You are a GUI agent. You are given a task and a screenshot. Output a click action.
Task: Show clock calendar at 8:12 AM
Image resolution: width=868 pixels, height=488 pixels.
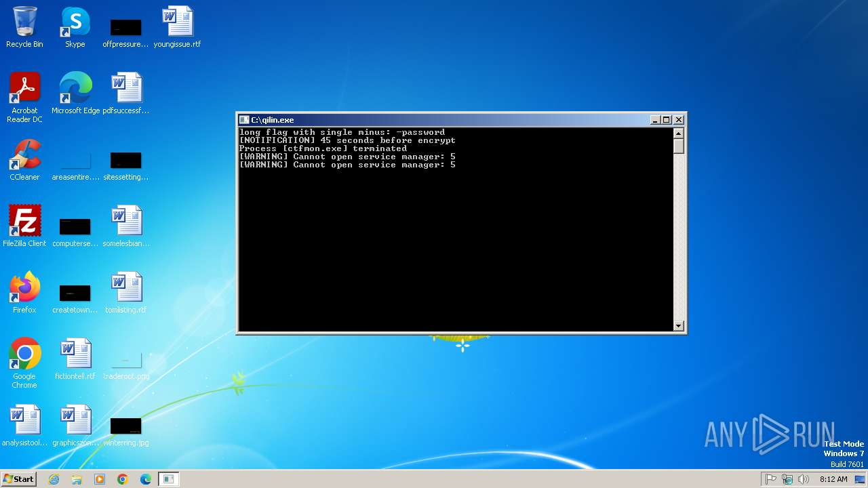click(x=833, y=479)
